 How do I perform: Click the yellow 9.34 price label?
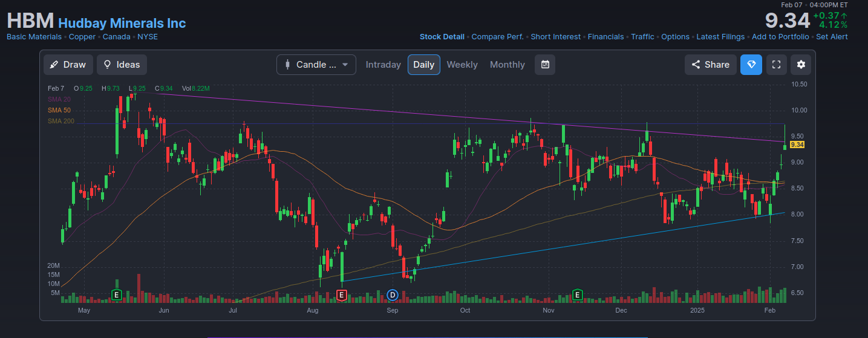(x=797, y=145)
